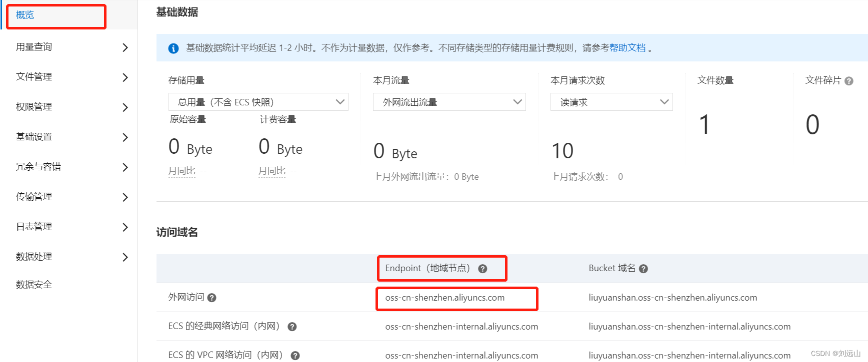Click external endpoint oss-cn-shenzhen.aliyuncs.com
The width and height of the screenshot is (868, 362).
click(445, 298)
